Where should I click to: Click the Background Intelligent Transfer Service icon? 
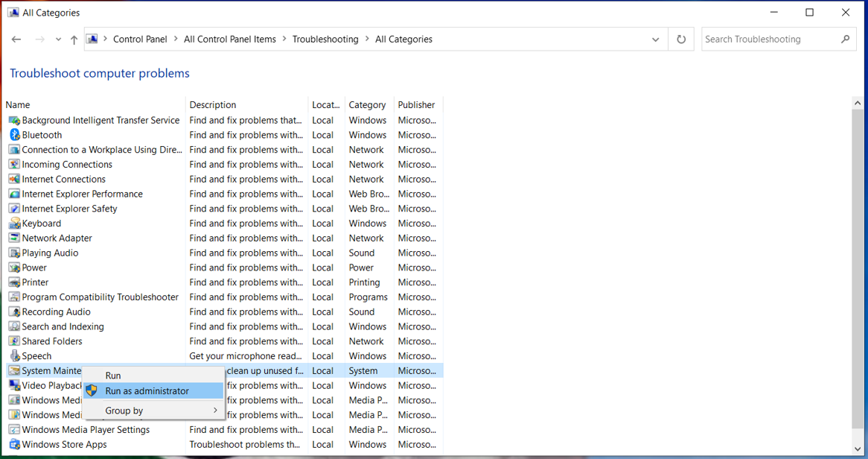coord(15,120)
